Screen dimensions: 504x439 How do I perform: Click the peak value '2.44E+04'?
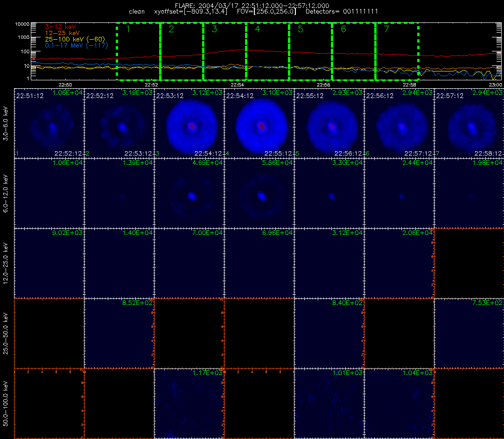tap(417, 163)
